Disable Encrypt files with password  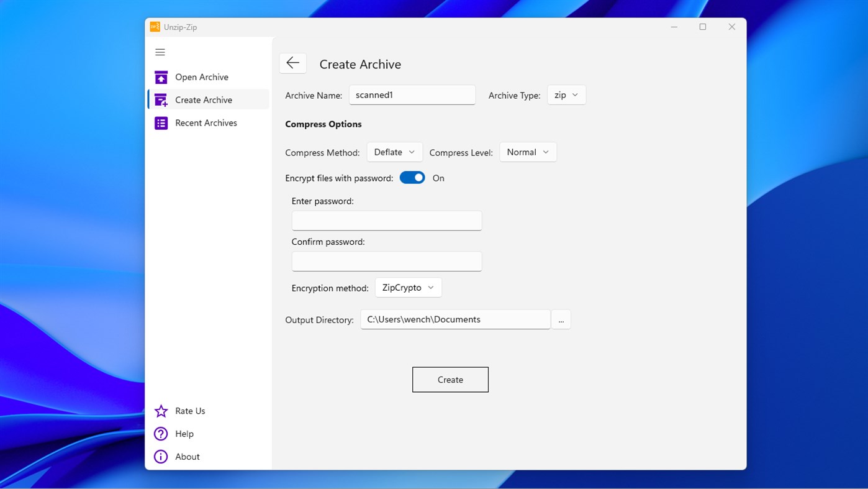pos(412,177)
